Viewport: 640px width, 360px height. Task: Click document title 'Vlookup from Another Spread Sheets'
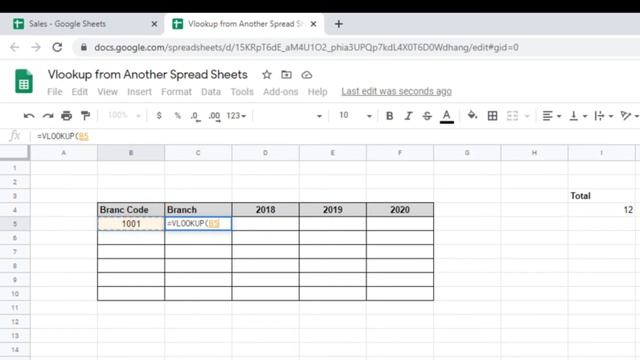tap(148, 75)
